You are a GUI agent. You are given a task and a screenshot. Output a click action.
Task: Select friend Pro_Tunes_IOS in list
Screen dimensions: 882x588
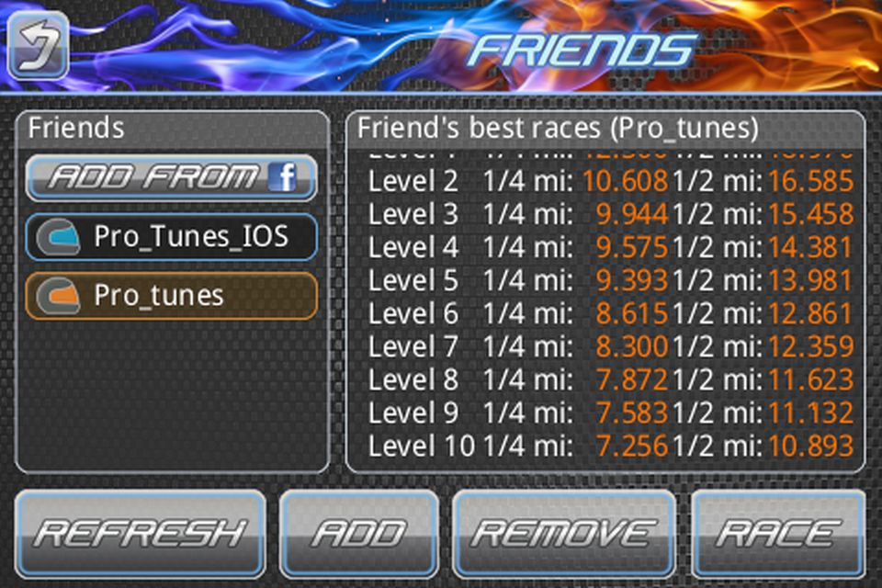[x=172, y=237]
